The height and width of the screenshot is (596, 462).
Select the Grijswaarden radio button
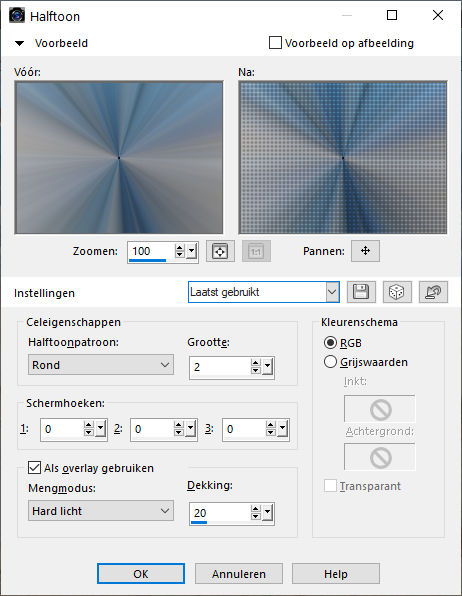(330, 361)
